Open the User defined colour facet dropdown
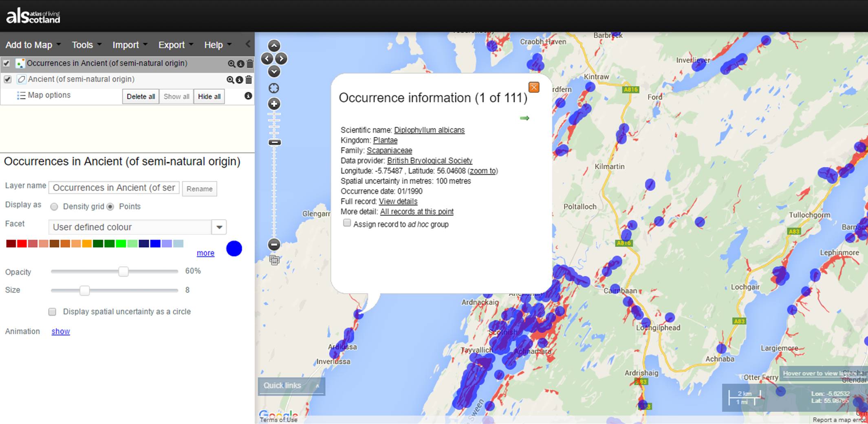The width and height of the screenshot is (868, 424). 219,227
